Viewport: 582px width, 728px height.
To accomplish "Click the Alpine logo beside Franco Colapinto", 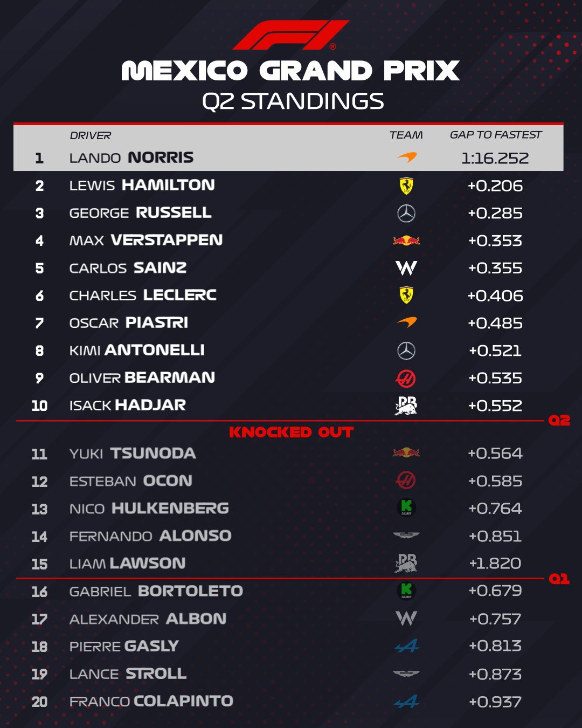I will coord(406,702).
